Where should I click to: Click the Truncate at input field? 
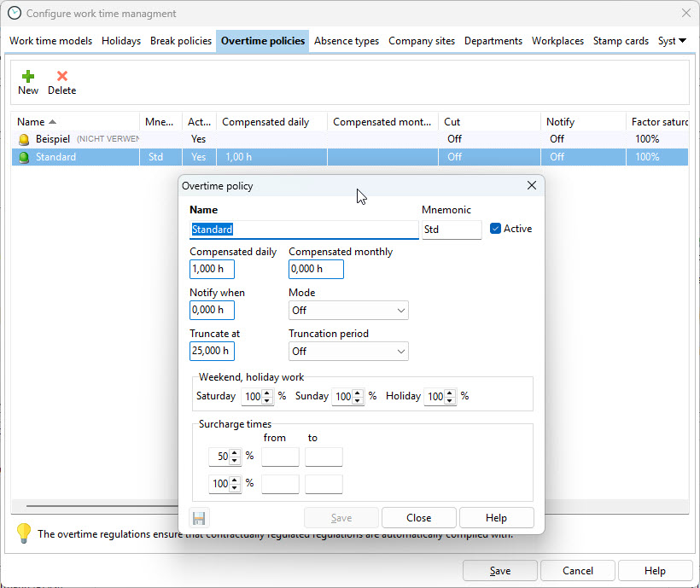tap(212, 351)
